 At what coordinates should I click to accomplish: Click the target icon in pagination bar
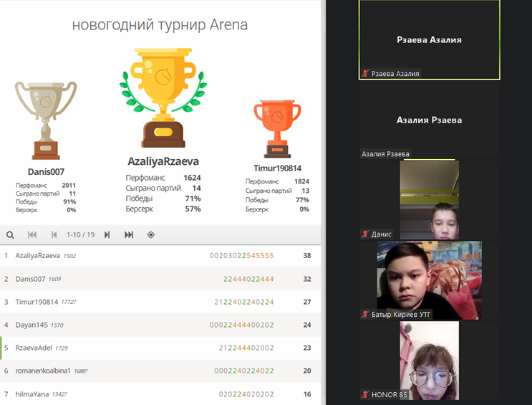tap(151, 234)
